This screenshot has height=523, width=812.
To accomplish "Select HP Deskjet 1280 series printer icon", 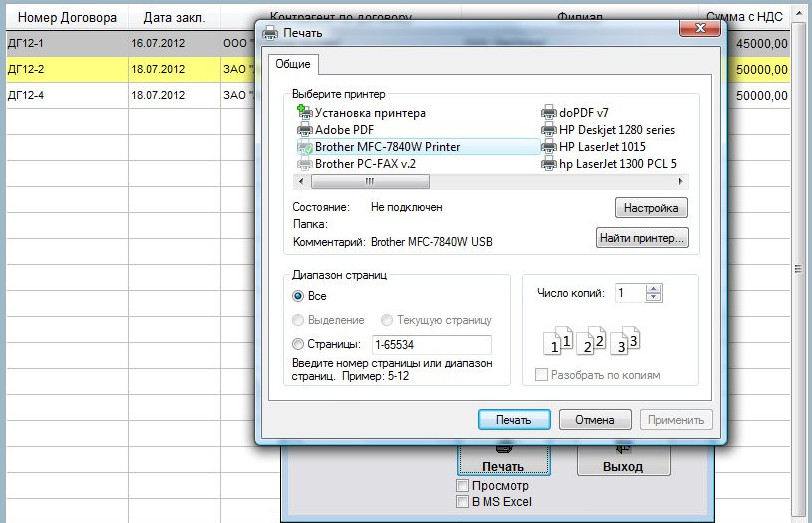I will (549, 129).
